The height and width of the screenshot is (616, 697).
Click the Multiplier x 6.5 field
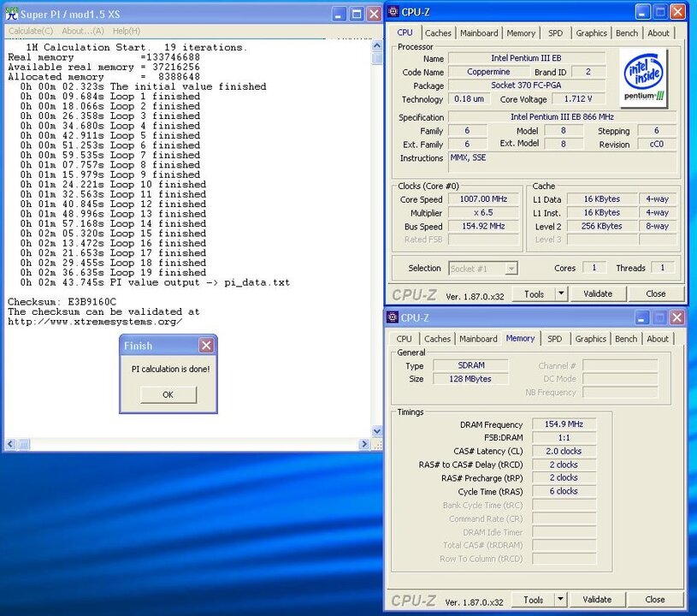click(483, 212)
